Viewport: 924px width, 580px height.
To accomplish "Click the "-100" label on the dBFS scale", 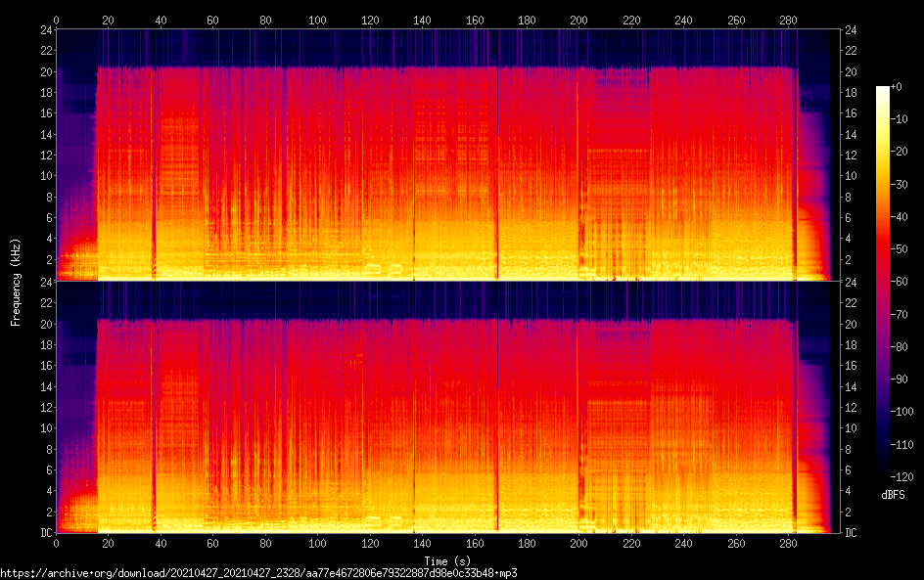I will point(902,412).
